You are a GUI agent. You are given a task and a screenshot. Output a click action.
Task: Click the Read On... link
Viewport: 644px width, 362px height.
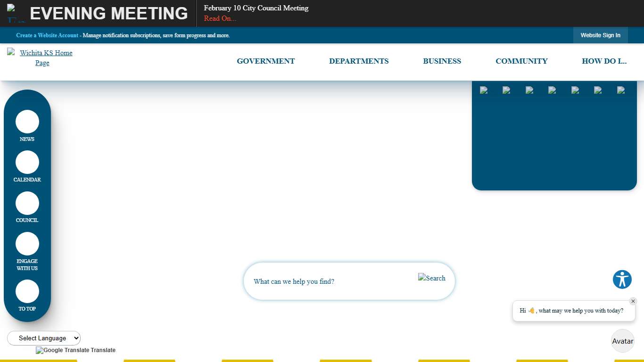click(x=220, y=18)
